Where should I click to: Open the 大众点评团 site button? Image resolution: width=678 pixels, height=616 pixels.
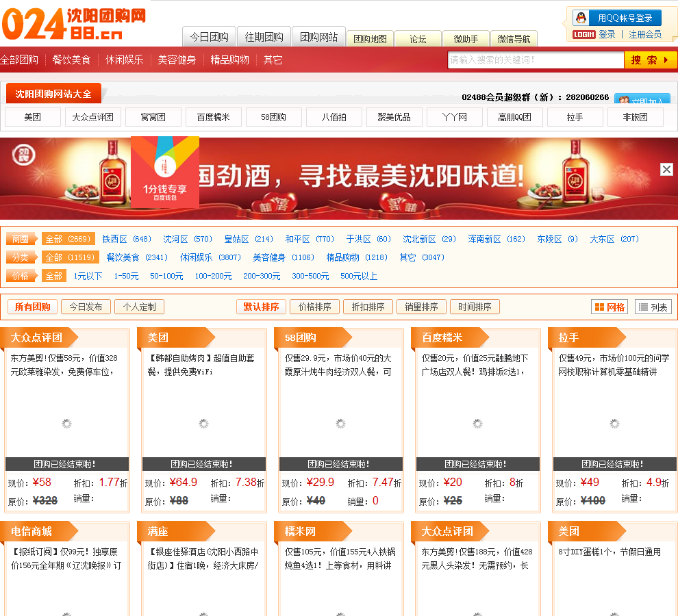93,117
